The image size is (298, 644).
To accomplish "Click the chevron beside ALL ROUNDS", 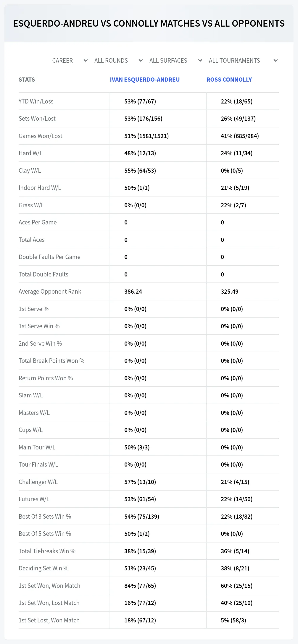I will [x=141, y=61].
